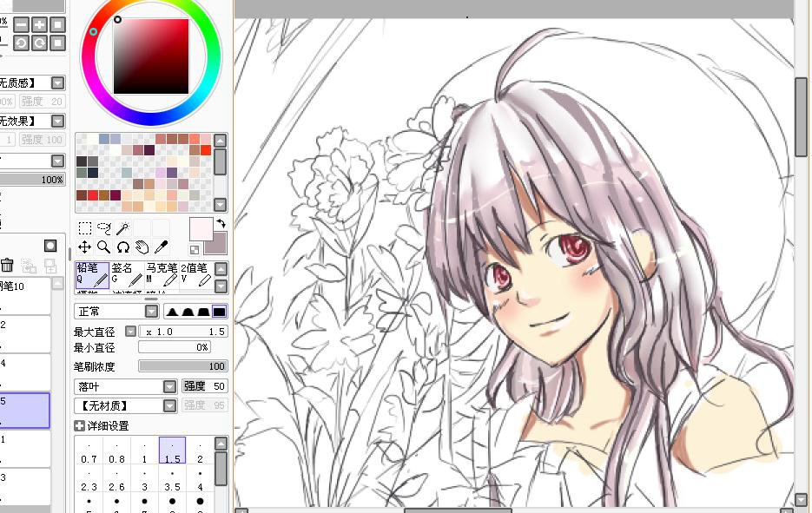Choose the 铅笔 pencil brush
Viewport: 812px width, 513px height.
(92, 275)
